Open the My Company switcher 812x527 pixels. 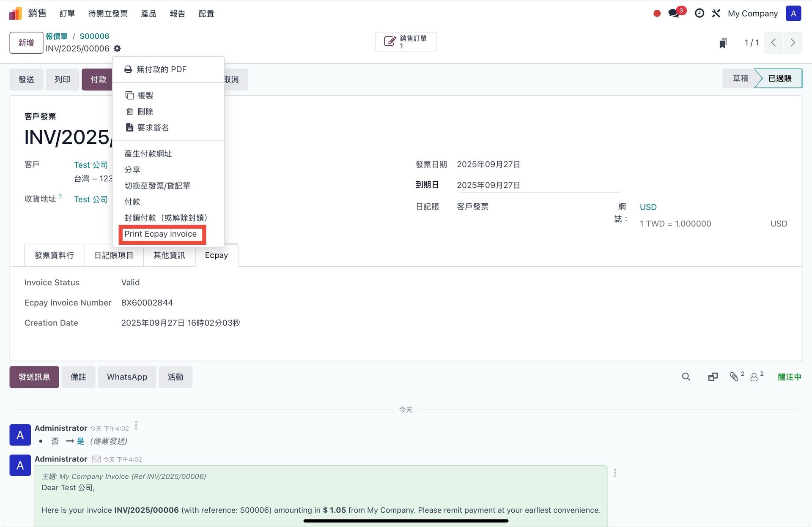(x=752, y=14)
